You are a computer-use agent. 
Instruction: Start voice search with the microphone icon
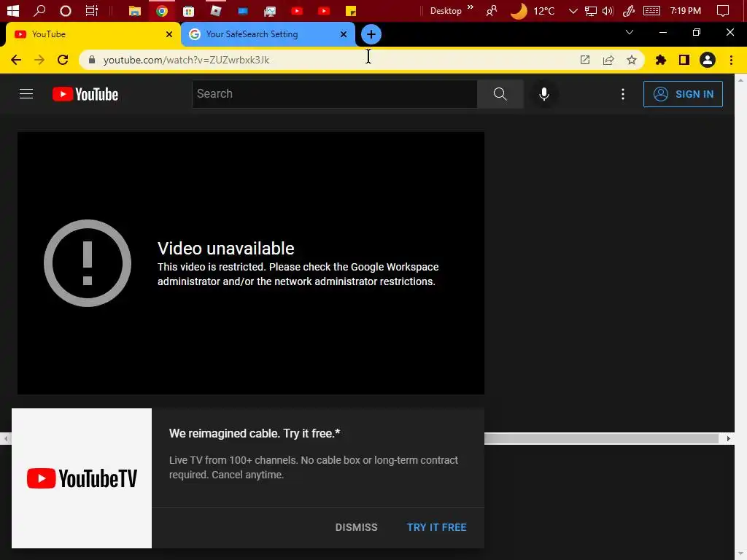pos(543,94)
